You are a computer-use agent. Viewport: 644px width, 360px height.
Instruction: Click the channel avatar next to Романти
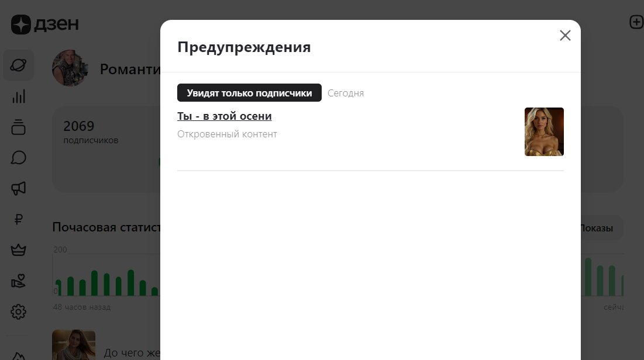pyautogui.click(x=70, y=68)
